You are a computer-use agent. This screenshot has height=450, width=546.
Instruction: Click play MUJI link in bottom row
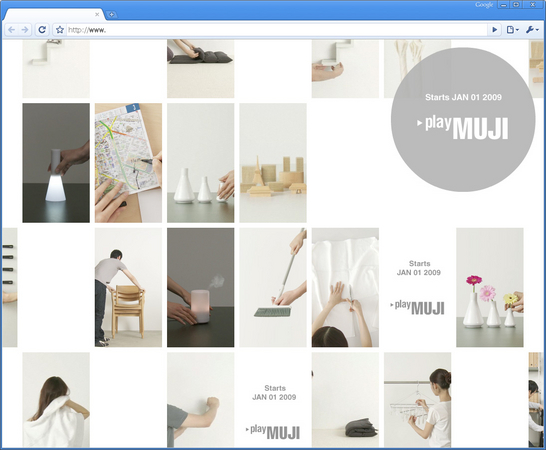coord(273,432)
